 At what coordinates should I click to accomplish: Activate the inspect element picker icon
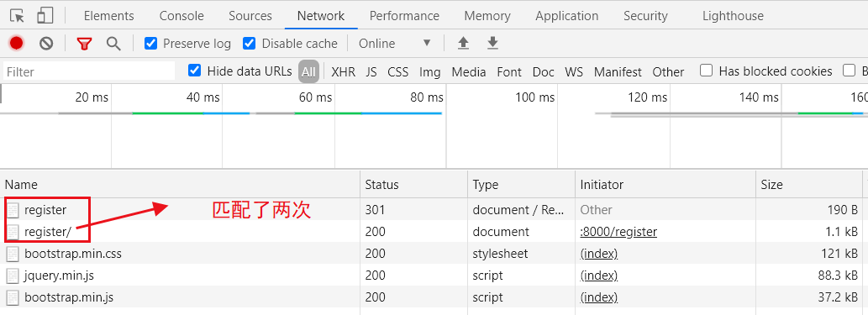click(x=18, y=16)
